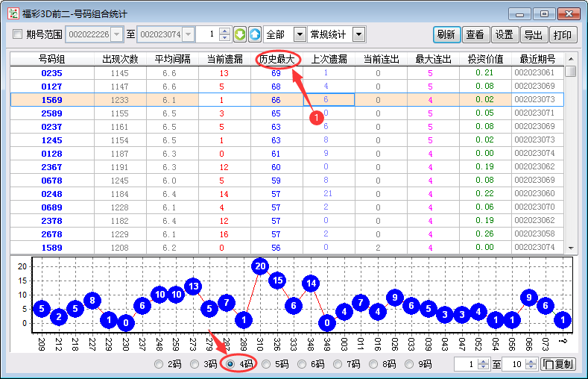588x379 pixels.
Task: Sort by 当前遗漏 column header
Action: (224, 59)
